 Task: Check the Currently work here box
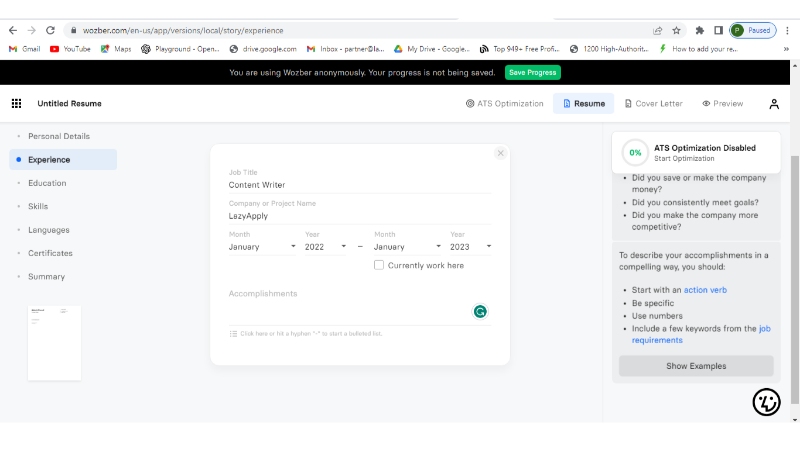click(379, 265)
